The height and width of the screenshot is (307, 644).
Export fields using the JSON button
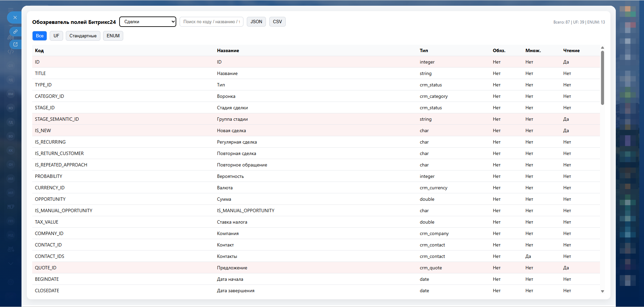(256, 22)
